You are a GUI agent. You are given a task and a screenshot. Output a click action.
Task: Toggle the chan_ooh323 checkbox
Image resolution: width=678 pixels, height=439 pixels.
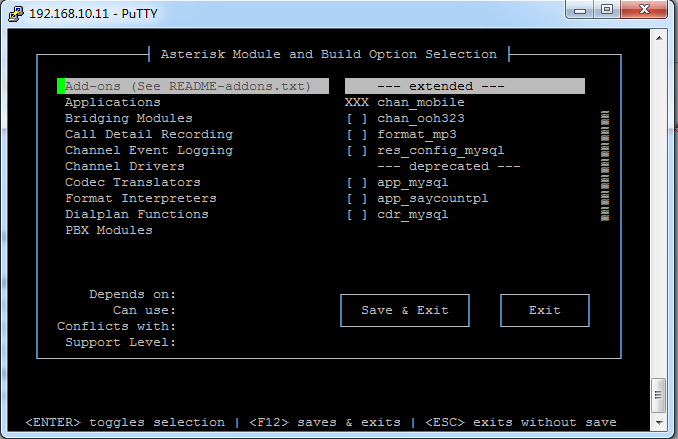click(x=357, y=118)
